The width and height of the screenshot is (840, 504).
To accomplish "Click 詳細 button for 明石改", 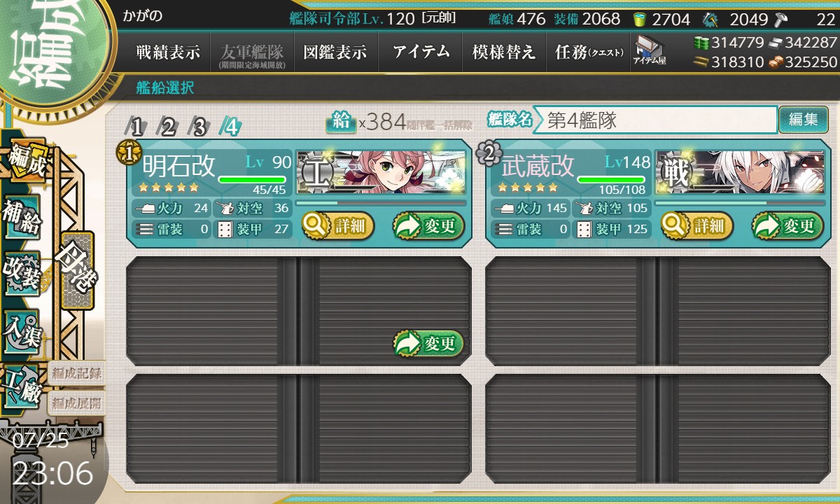I will coord(338,225).
